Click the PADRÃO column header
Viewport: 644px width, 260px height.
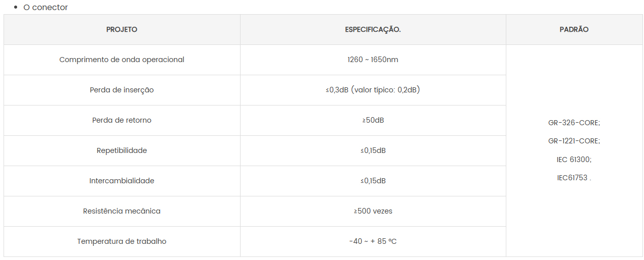[574, 29]
